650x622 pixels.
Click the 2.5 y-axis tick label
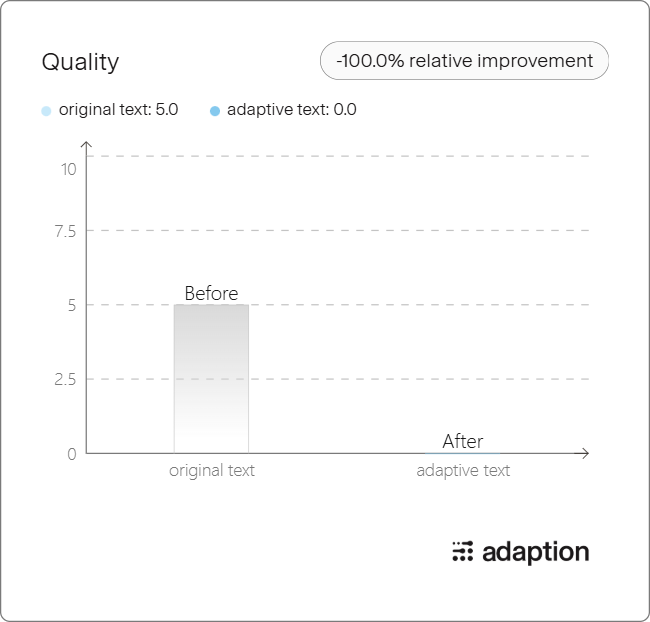[x=65, y=379]
